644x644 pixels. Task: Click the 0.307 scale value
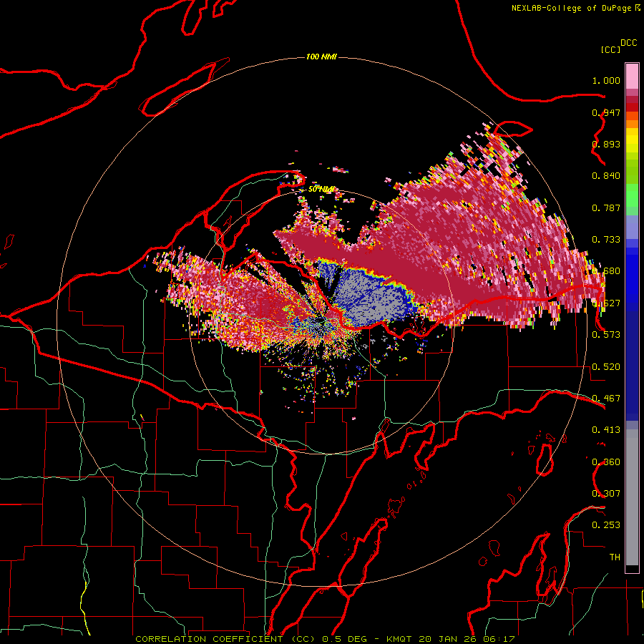[606, 493]
